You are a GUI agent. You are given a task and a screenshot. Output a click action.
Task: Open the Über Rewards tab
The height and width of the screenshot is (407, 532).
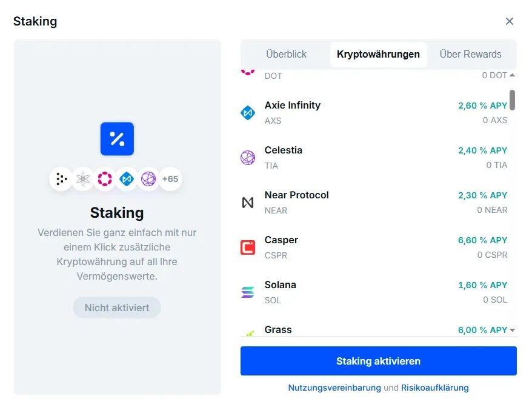tap(470, 55)
